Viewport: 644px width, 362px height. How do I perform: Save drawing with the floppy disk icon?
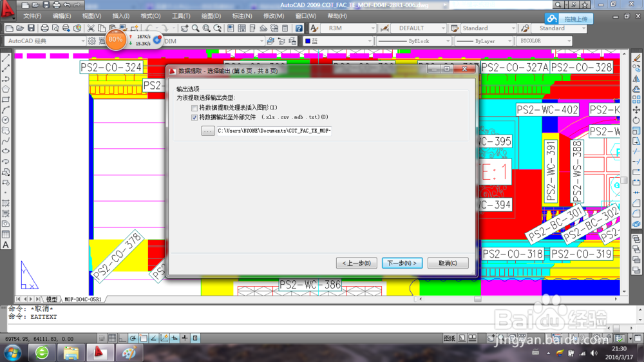point(31,28)
